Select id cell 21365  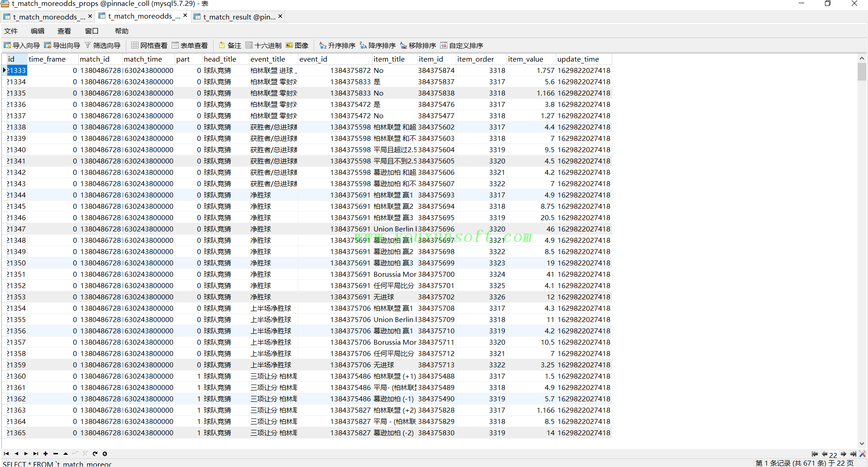coord(16,433)
